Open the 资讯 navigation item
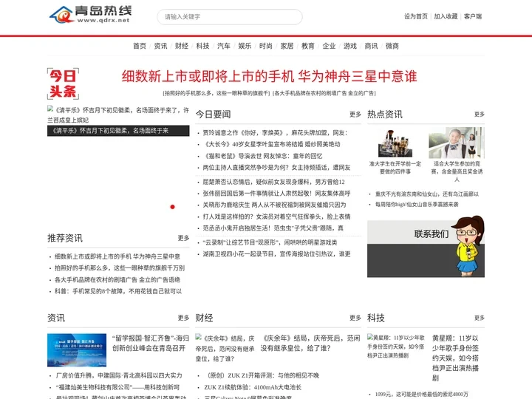The image size is (532, 399). 160,46
